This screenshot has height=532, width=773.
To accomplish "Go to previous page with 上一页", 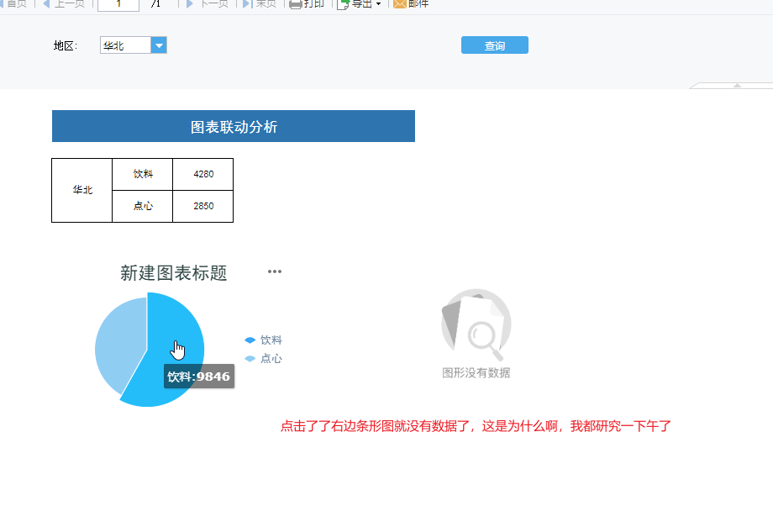I will pos(64,4).
